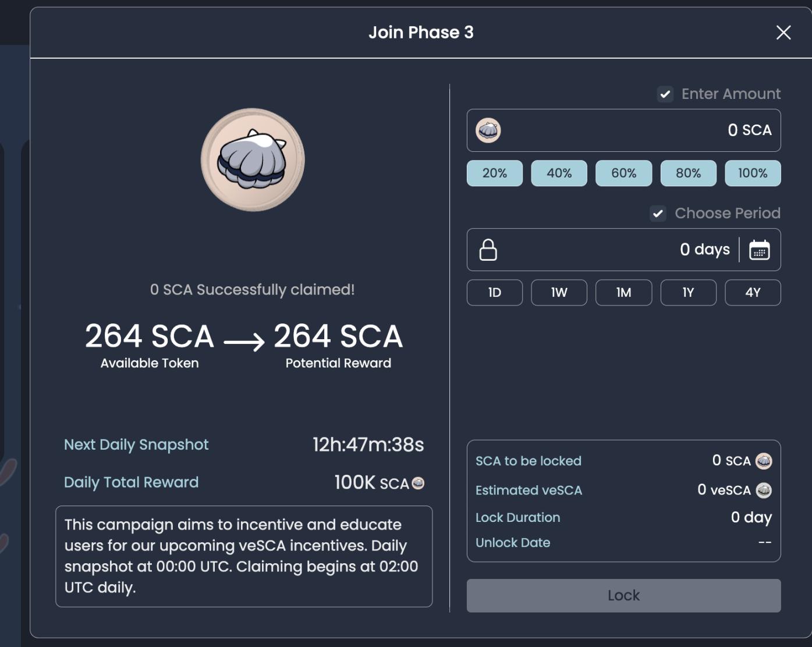This screenshot has width=812, height=647.
Task: Toggle the Choose Period checkbox
Action: point(658,214)
